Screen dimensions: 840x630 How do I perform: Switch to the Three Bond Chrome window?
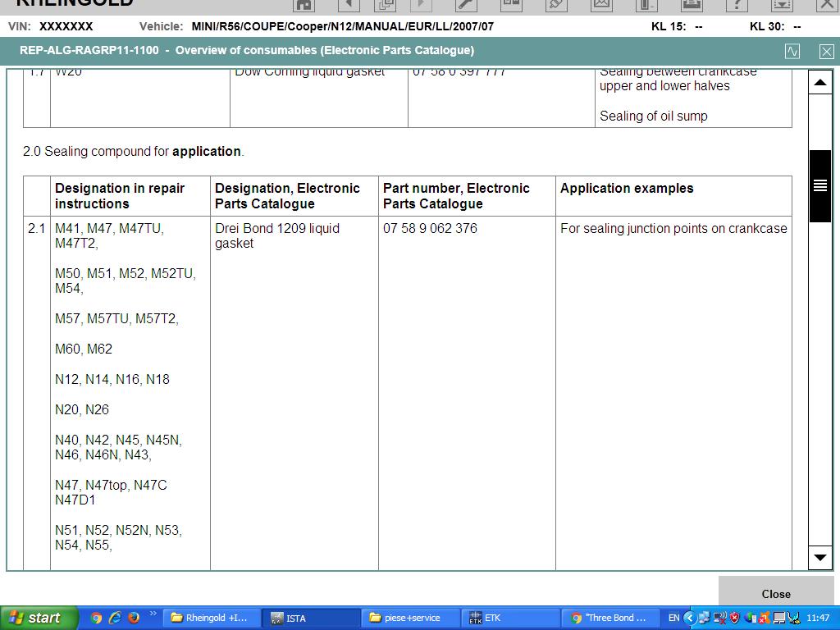point(610,618)
